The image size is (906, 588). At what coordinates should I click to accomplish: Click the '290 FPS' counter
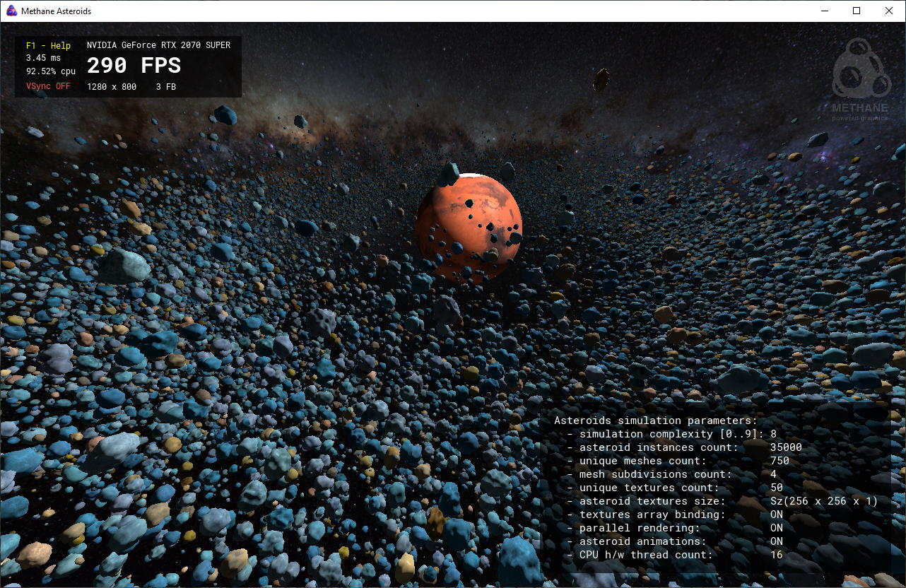pos(134,66)
